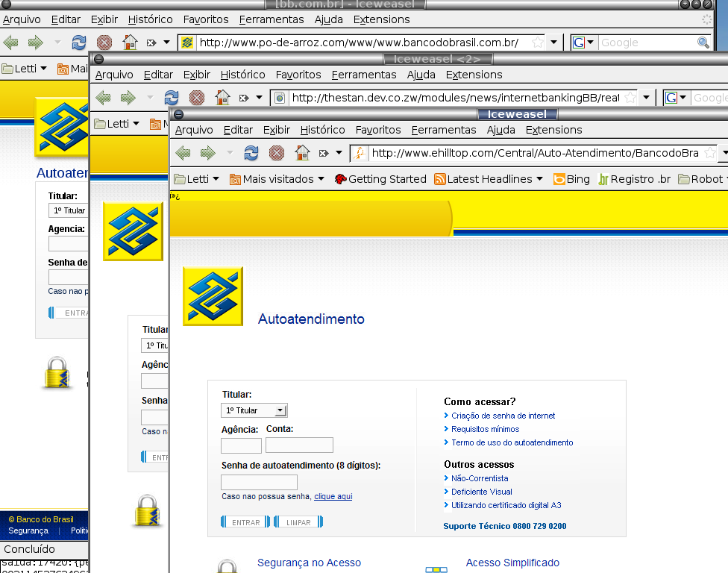Open Getting Started bookmark
Screen dimensions: 728x573
click(x=380, y=179)
